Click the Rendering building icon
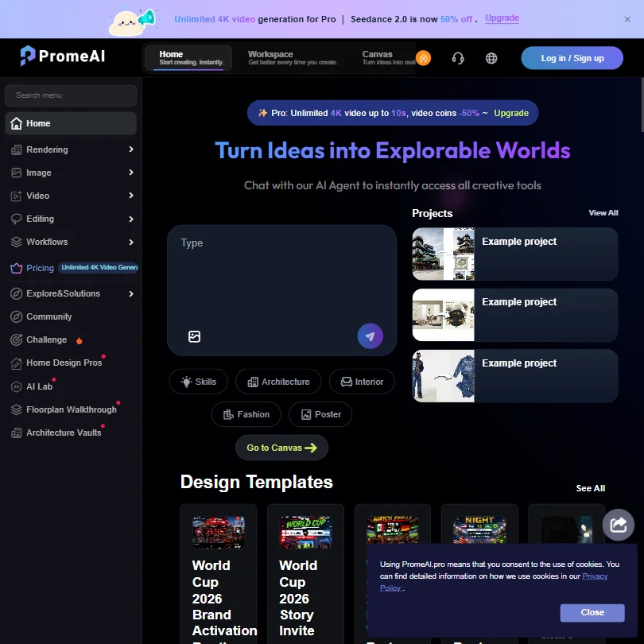 [x=17, y=149]
